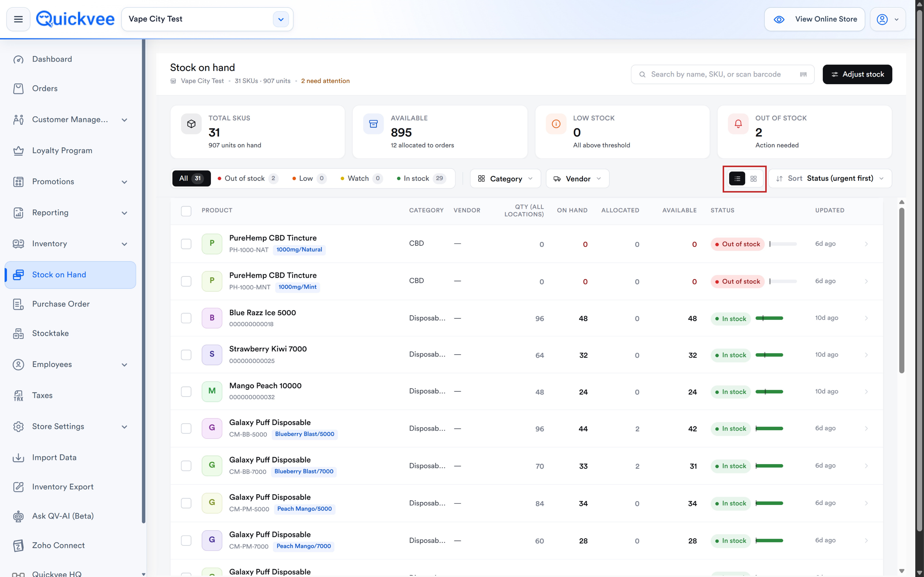This screenshot has height=577, width=924.
Task: Select Blue Razz Ice 5000 row checkbox
Action: [186, 318]
